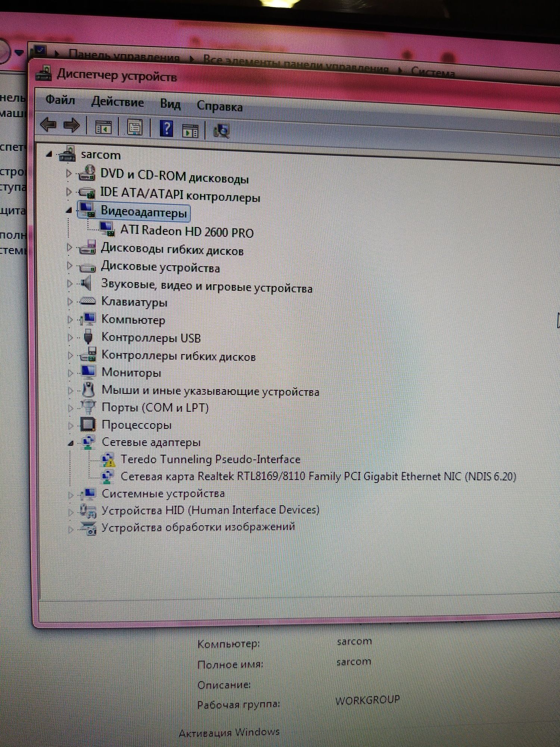Expand Дисковые устройства node
This screenshot has height=747, width=560.
coord(69,265)
